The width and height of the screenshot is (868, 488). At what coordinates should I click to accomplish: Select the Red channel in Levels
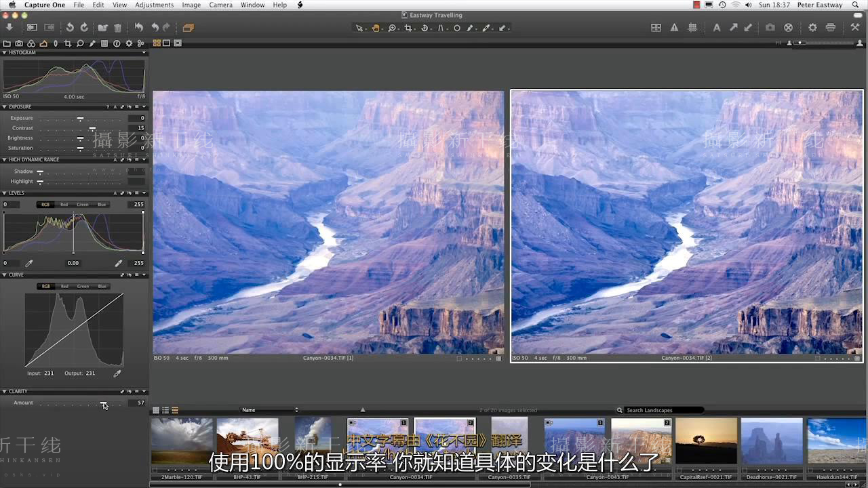pos(64,205)
